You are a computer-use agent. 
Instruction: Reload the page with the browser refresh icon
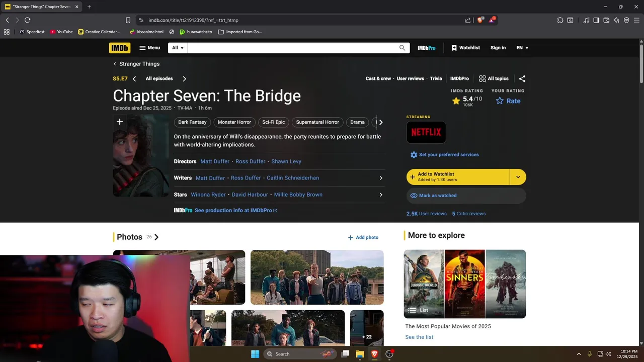(27, 20)
